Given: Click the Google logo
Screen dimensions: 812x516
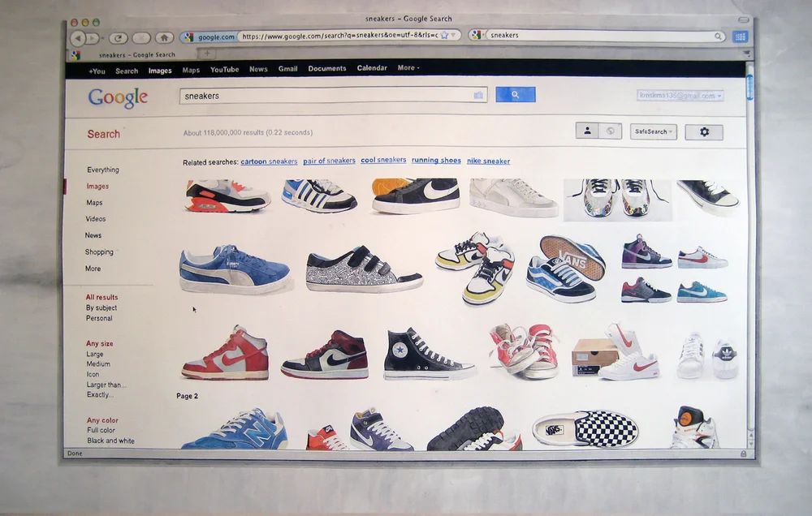Looking at the screenshot, I should click(x=118, y=97).
